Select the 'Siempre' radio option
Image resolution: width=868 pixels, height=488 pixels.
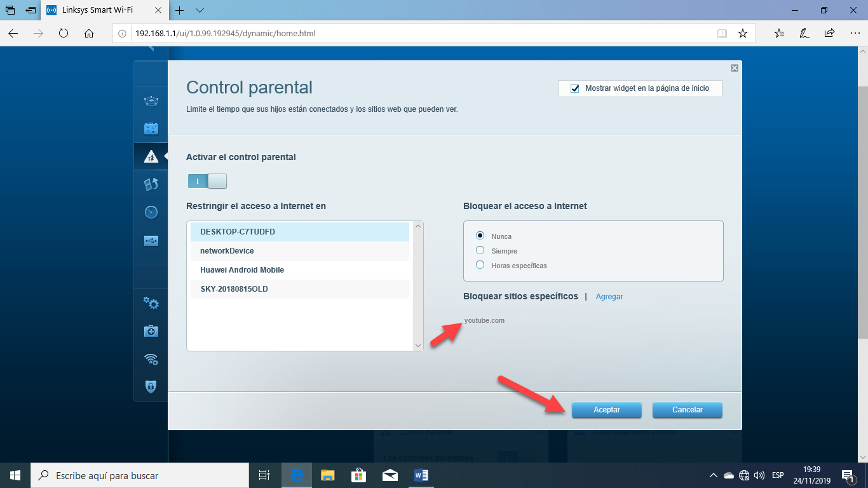click(480, 251)
